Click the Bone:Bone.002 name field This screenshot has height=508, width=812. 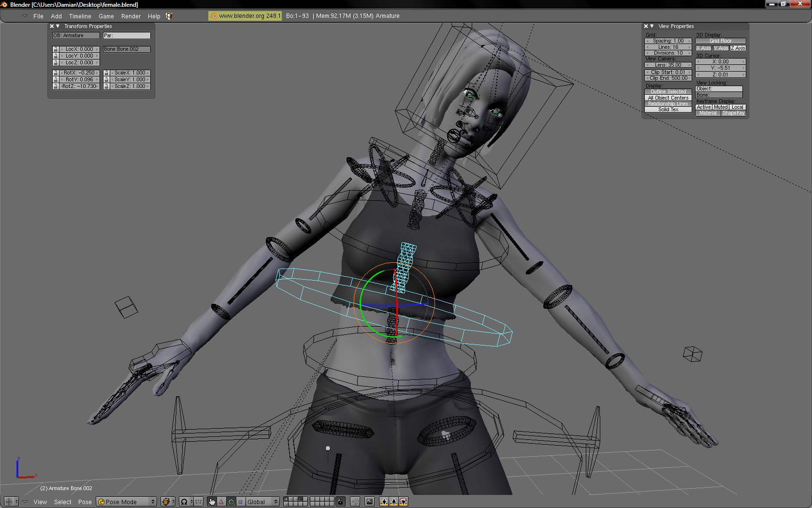[126, 49]
